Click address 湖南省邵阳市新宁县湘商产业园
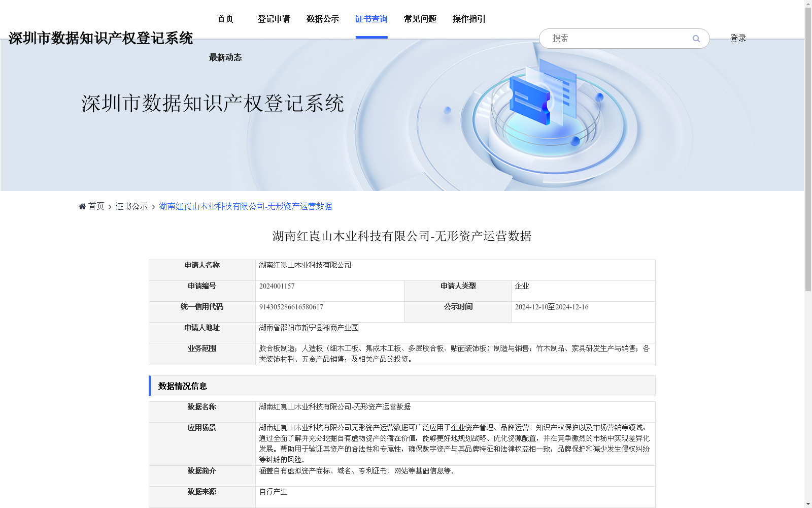812x508 pixels. tap(309, 328)
